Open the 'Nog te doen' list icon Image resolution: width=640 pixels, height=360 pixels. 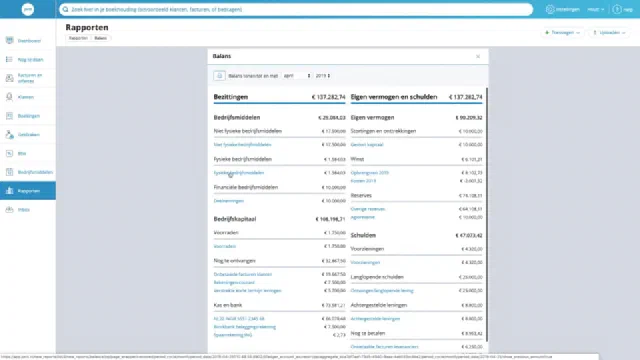point(9,59)
